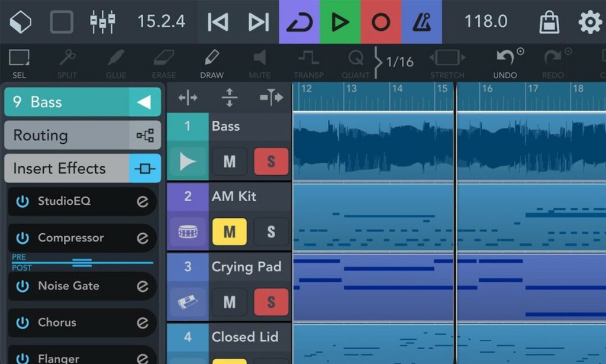Bypass the Noise Gate effect

pos(22,286)
